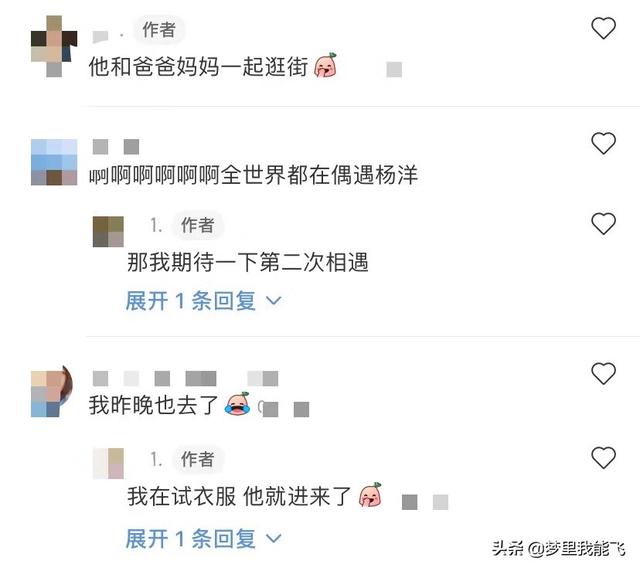The image size is (640, 571).
Task: Like the comment 我昨晚也去了
Action: (603, 373)
